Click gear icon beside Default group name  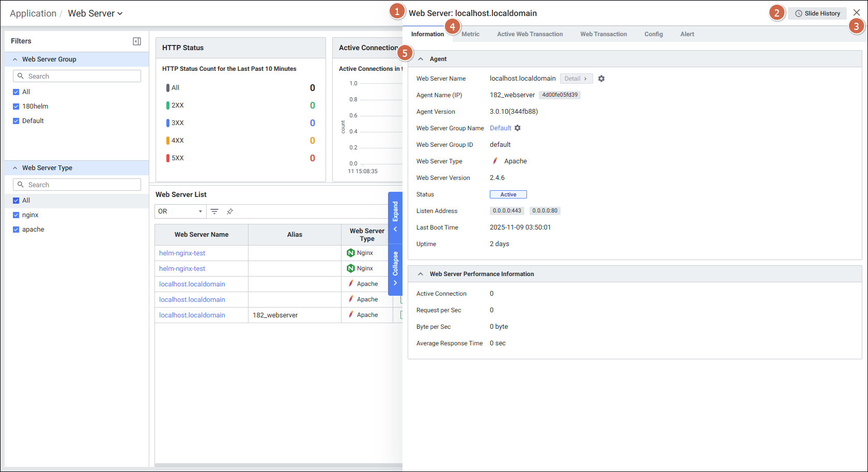(x=518, y=128)
